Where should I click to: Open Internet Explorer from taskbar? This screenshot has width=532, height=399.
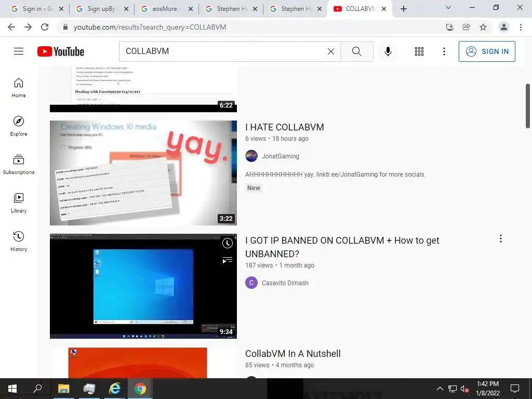115,389
